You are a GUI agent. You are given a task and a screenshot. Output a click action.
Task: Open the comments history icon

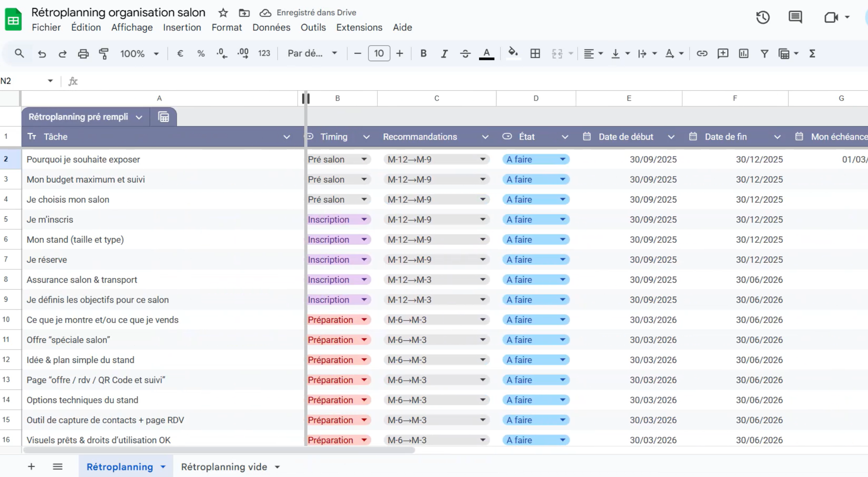795,17
